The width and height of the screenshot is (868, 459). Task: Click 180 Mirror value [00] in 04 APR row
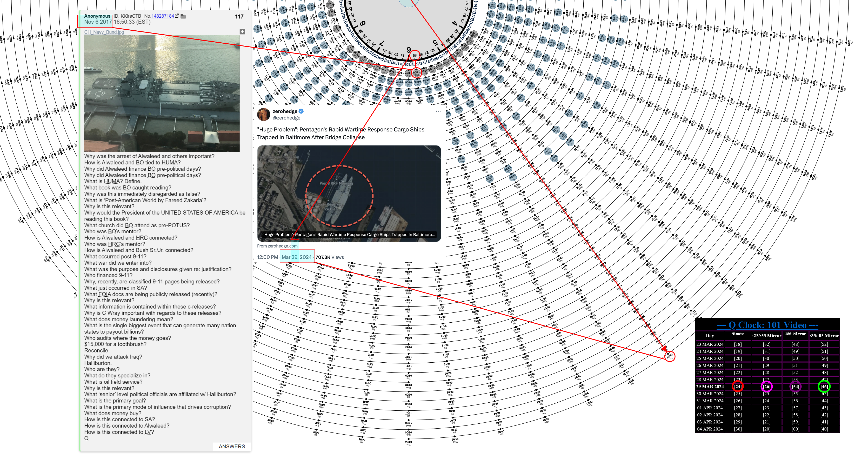point(795,429)
